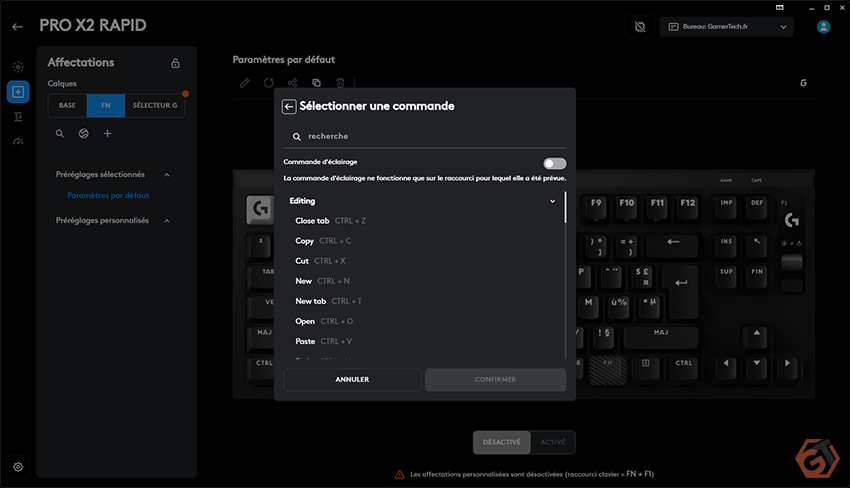Click the magnifier in the recherche field
850x488 pixels.
pyautogui.click(x=297, y=137)
